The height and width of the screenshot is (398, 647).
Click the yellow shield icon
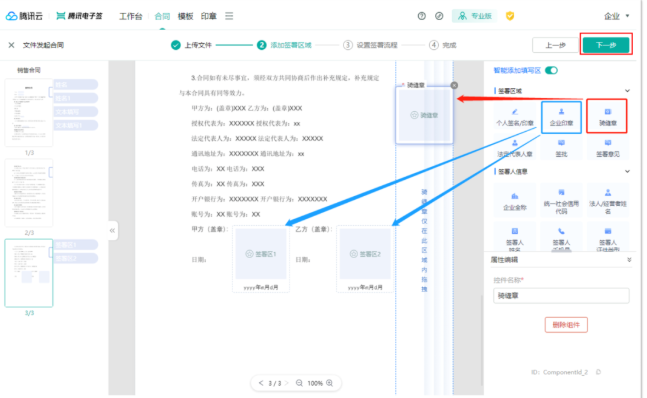pyautogui.click(x=510, y=16)
